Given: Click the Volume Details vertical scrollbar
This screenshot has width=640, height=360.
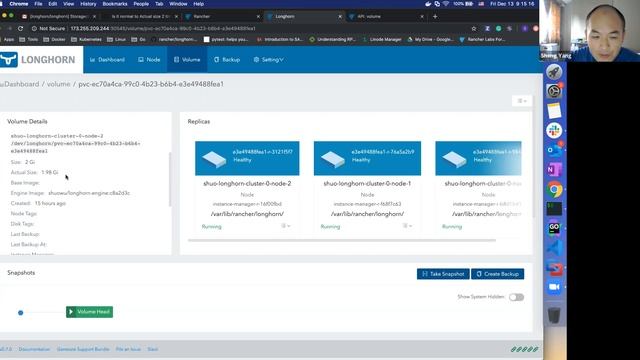Looking at the screenshot, I should coord(170,180).
